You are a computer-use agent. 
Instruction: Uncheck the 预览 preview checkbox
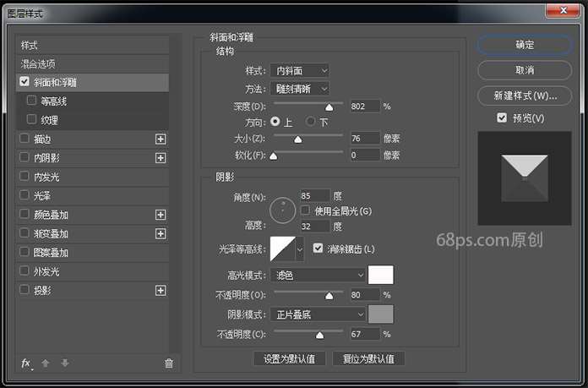tap(503, 118)
